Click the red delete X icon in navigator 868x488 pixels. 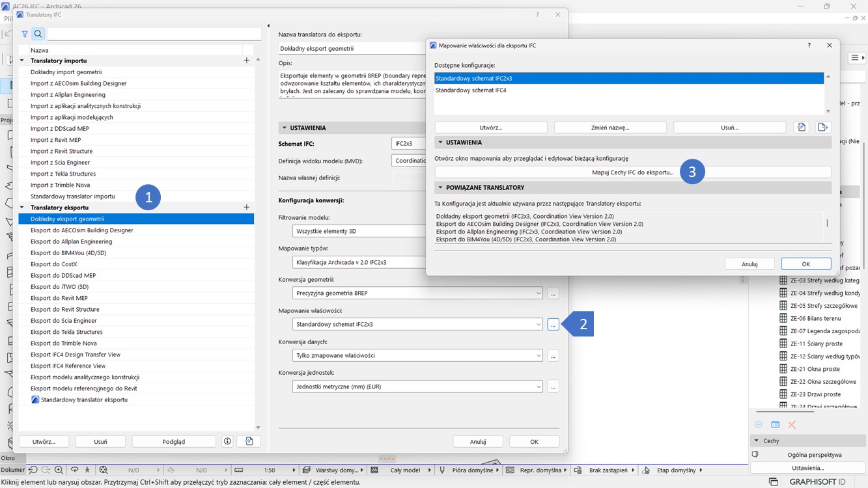point(792,425)
